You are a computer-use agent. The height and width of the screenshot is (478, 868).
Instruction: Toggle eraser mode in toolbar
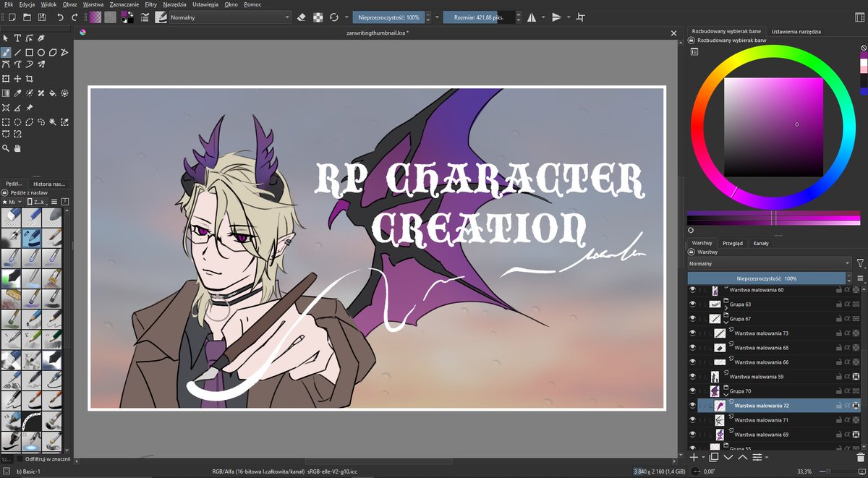[302, 17]
